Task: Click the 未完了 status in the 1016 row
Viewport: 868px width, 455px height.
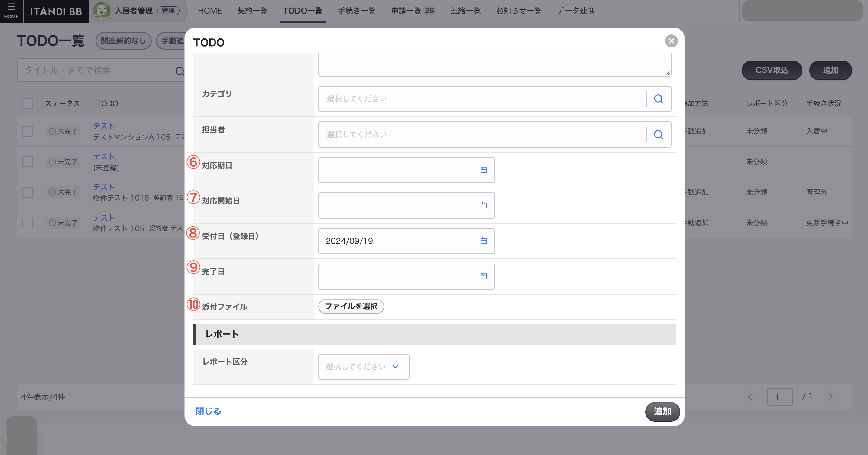Action: tap(63, 192)
